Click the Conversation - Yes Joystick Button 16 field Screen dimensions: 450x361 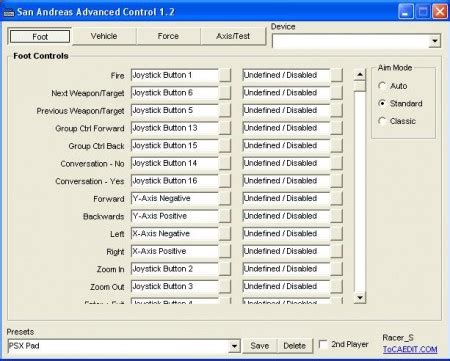click(x=175, y=181)
